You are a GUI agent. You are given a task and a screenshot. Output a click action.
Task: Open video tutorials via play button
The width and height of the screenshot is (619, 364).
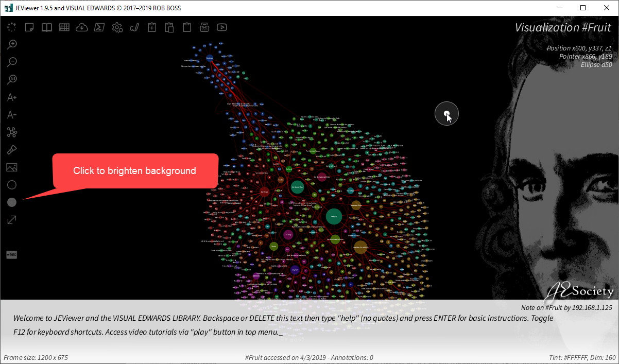pyautogui.click(x=222, y=27)
